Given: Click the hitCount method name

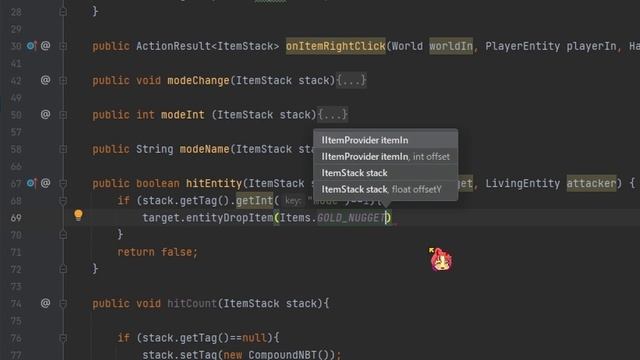Looking at the screenshot, I should coord(192,303).
